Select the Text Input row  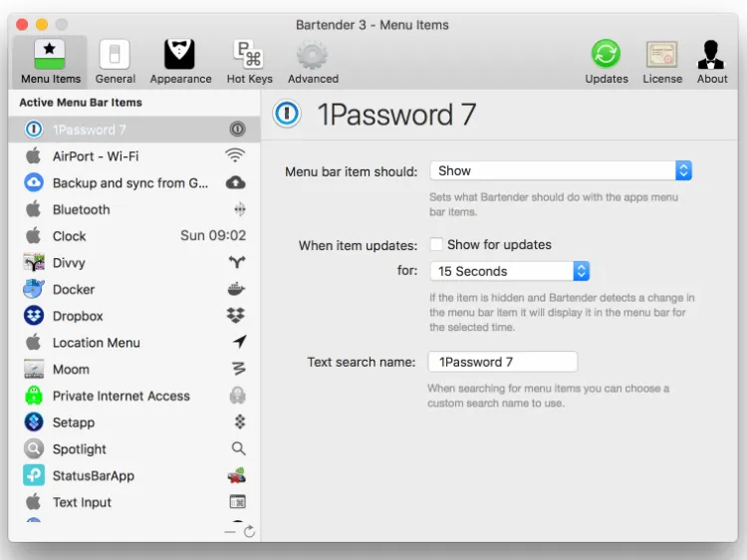click(x=134, y=502)
